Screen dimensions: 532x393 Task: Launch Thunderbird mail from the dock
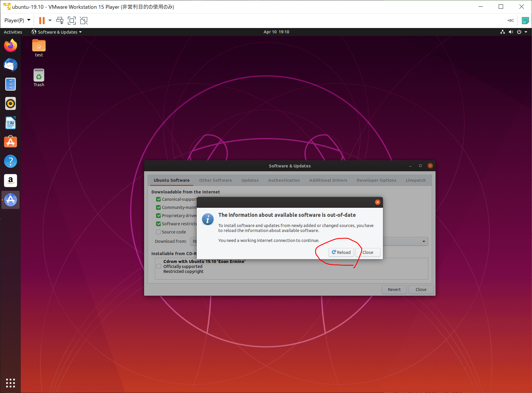pyautogui.click(x=11, y=65)
